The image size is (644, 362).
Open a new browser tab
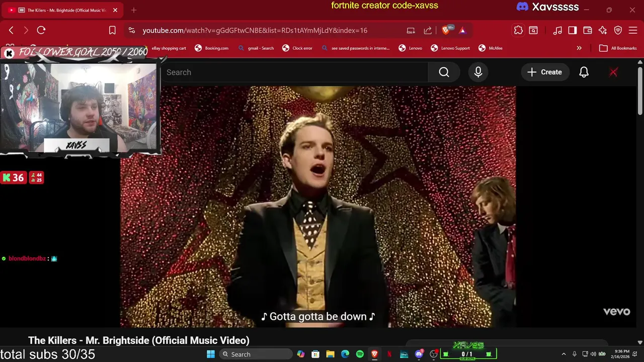point(134,10)
